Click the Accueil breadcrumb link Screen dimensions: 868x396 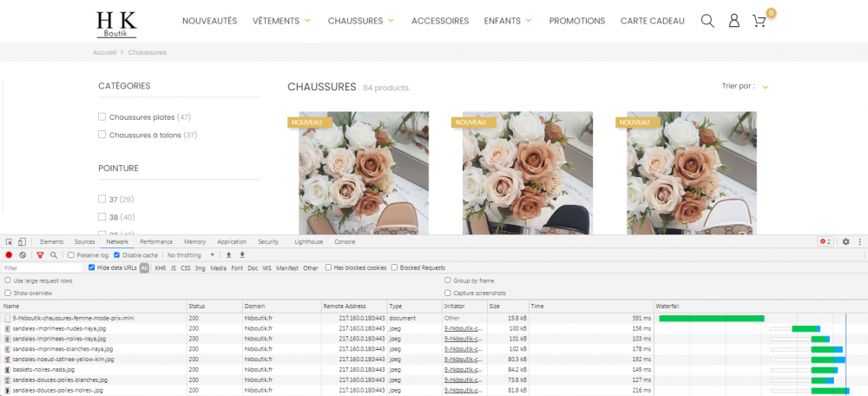[104, 52]
